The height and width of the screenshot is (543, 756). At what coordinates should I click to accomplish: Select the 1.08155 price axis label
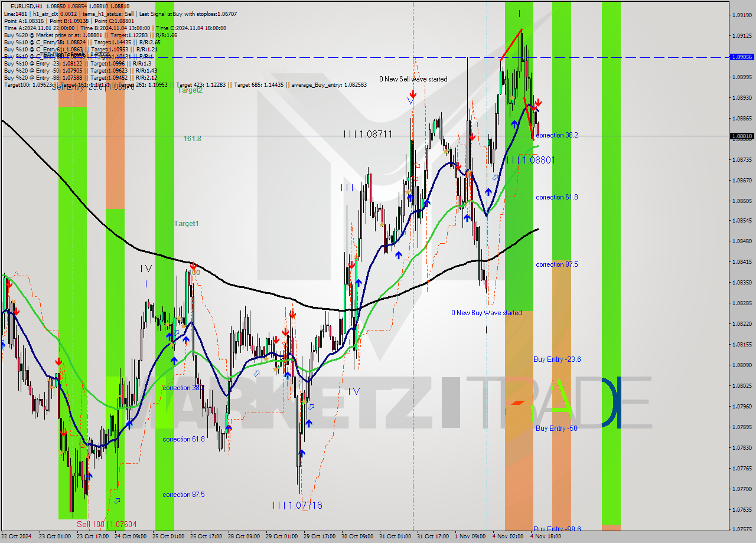(742, 345)
